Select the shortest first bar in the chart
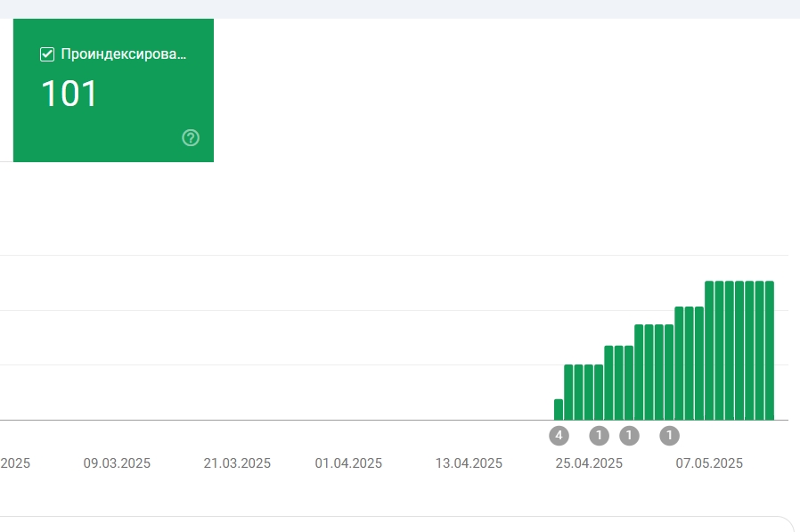The height and width of the screenshot is (532, 800). coord(559,409)
